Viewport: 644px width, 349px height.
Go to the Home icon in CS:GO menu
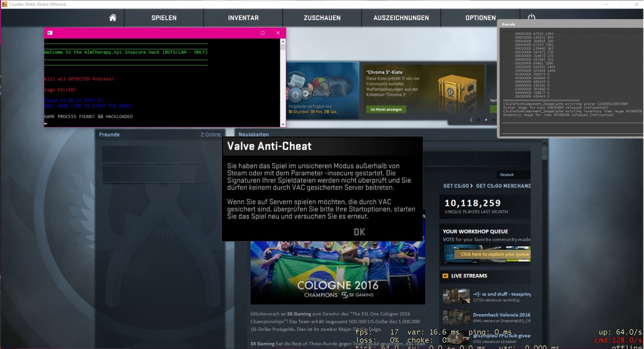(113, 18)
